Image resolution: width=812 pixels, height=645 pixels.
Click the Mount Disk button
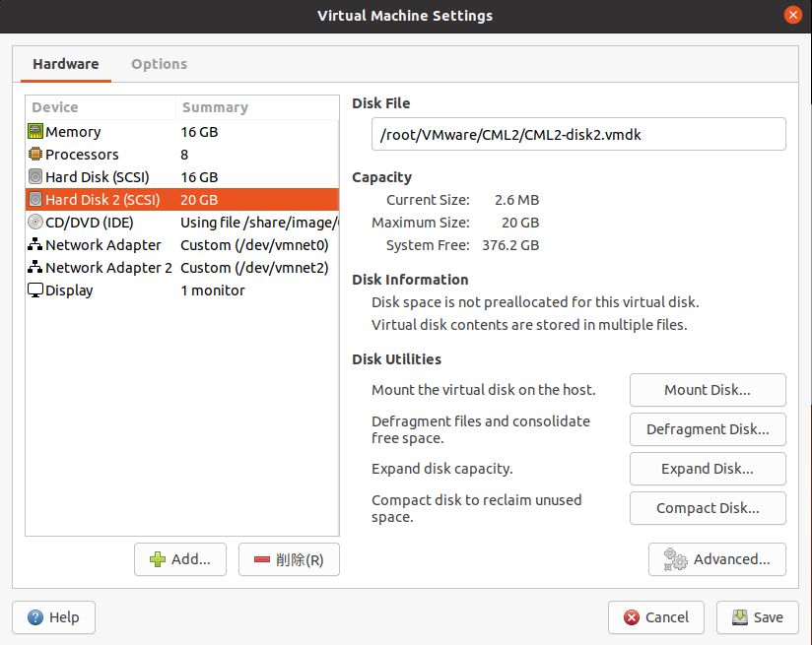pyautogui.click(x=707, y=390)
